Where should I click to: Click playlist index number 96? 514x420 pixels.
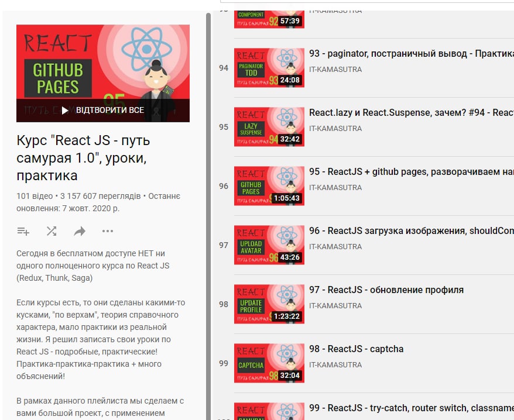(224, 186)
